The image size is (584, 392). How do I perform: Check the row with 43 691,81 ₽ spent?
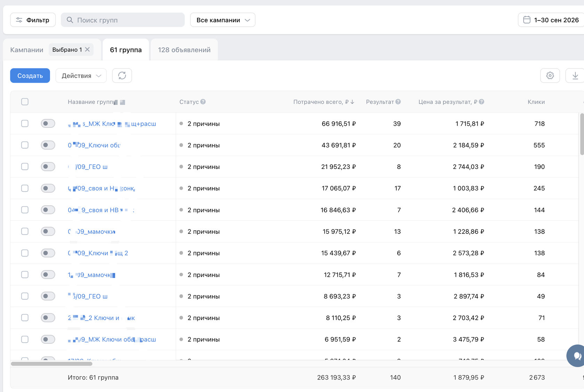[x=25, y=145]
